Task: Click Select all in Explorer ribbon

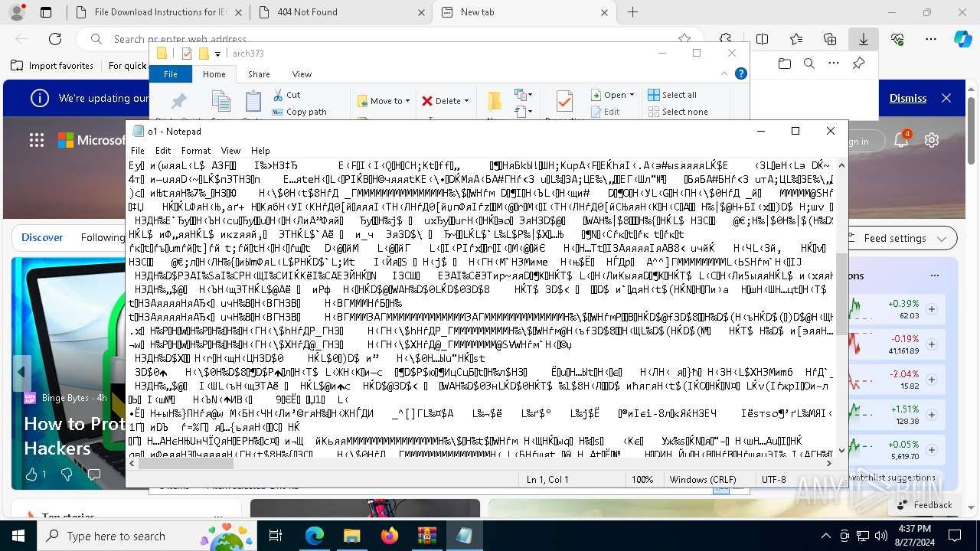Action: (672, 95)
